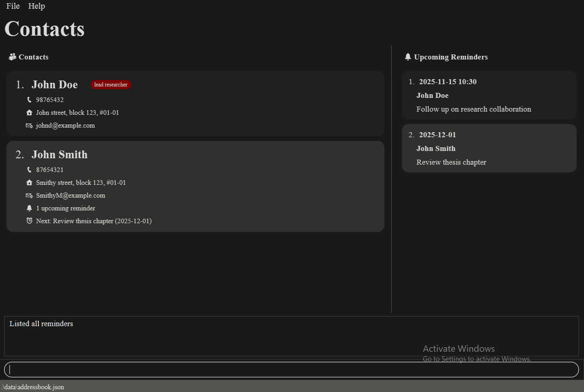Image resolution: width=584 pixels, height=392 pixels.
Task: Click the bell icon beside 1 upcoming reminder
Action: (x=29, y=208)
